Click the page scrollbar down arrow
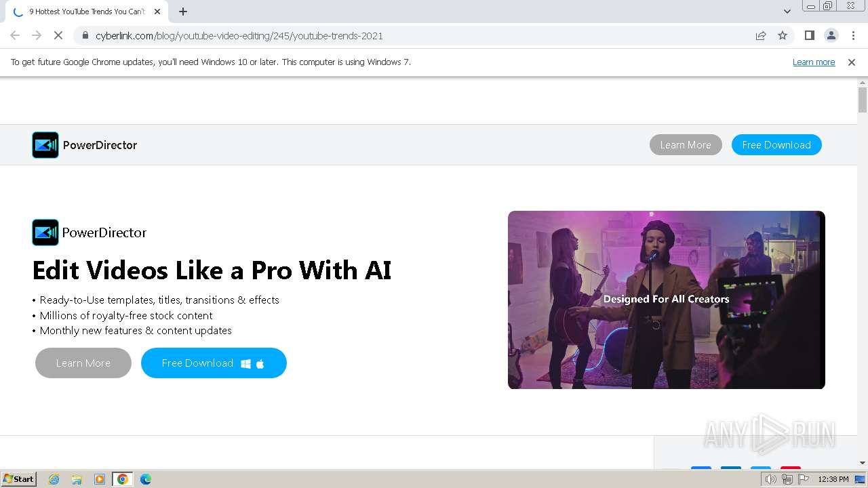The image size is (868, 488). point(863,463)
